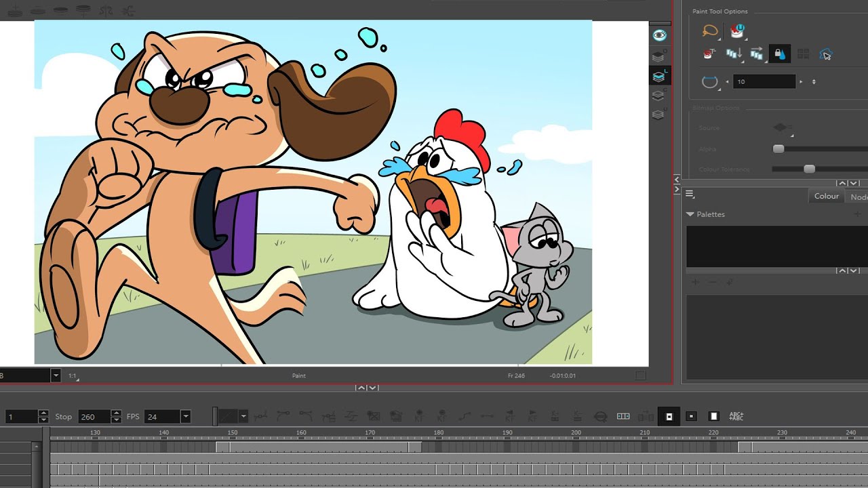Screen dimensions: 868x488
Task: Click frame 200 on the timeline ruler
Action: (x=576, y=432)
